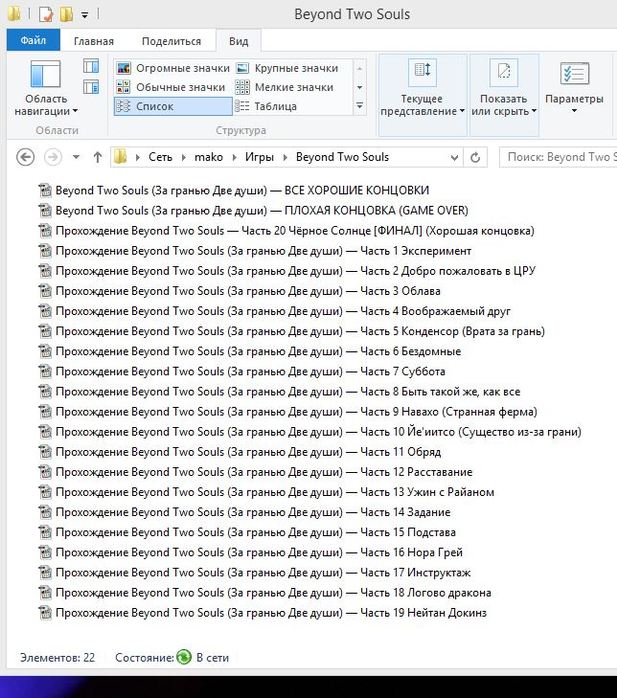The image size is (617, 698).
Task: Click the Back navigation arrow
Action: [25, 157]
